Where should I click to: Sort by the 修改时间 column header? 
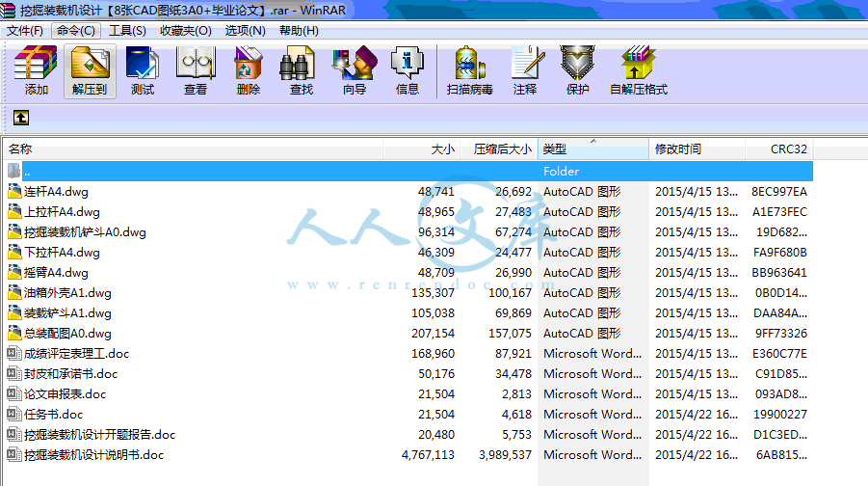(697, 149)
